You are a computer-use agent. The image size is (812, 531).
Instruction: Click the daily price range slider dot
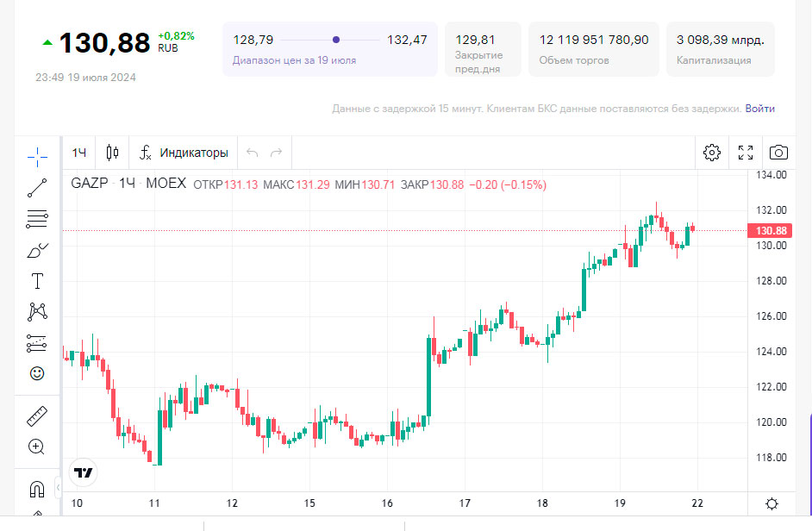[x=336, y=40]
